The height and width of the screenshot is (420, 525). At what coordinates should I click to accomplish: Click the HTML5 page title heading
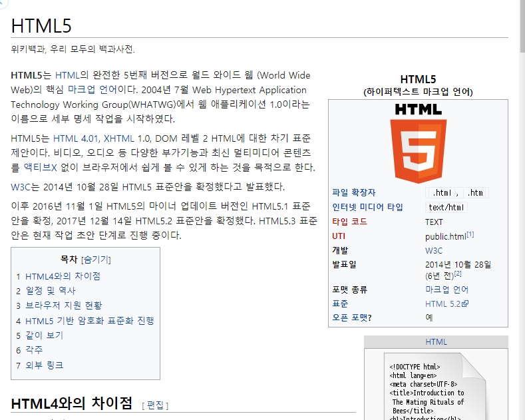click(x=41, y=25)
